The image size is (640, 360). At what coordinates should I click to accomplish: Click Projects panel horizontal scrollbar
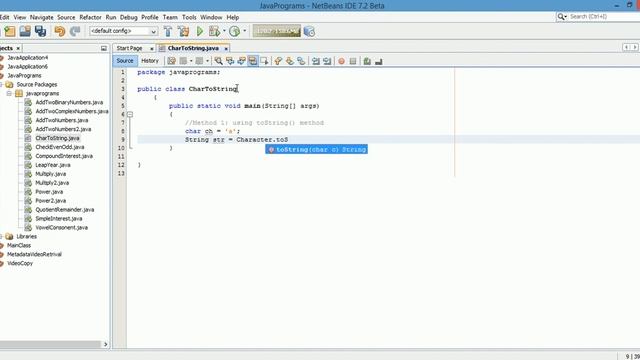(50, 344)
